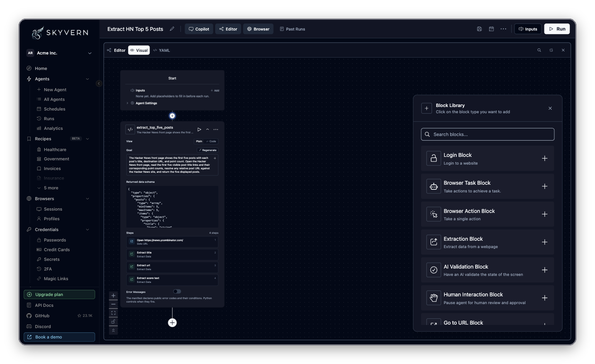595x364 pixels.
Task: Close the Block Library panel
Action: pos(550,109)
